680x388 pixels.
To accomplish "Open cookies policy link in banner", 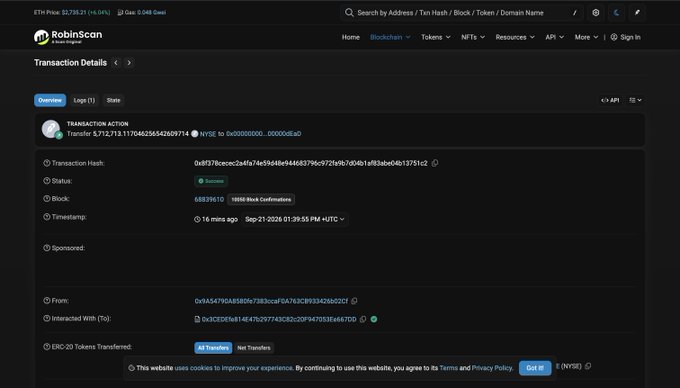I will 234,368.
